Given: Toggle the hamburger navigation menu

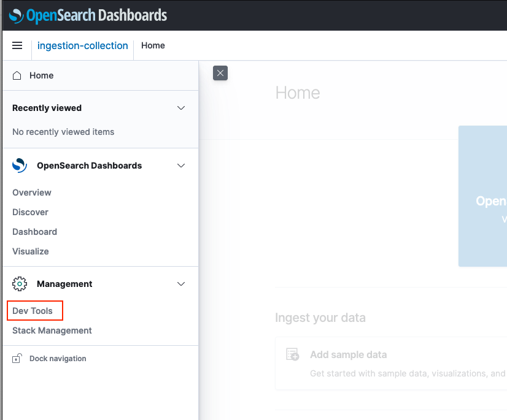Looking at the screenshot, I should coord(17,45).
